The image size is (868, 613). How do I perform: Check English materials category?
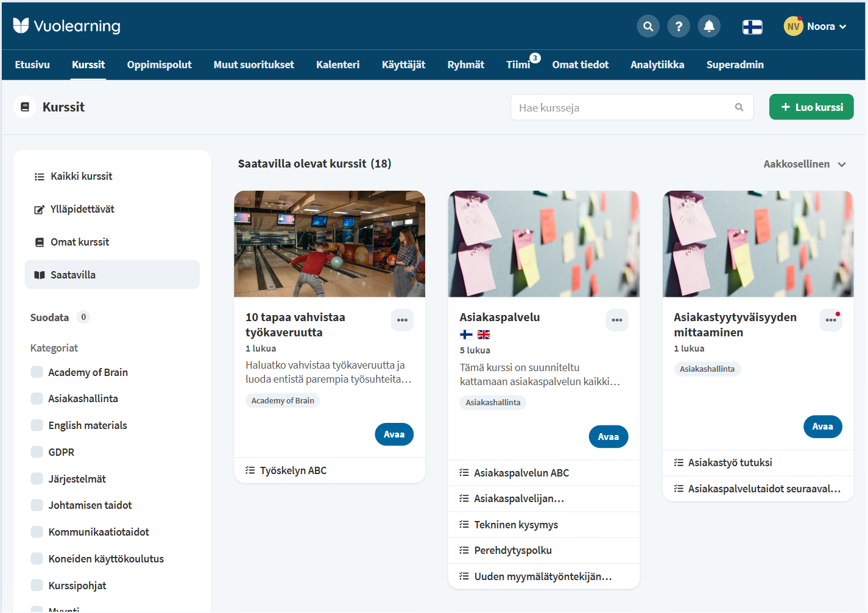(37, 425)
